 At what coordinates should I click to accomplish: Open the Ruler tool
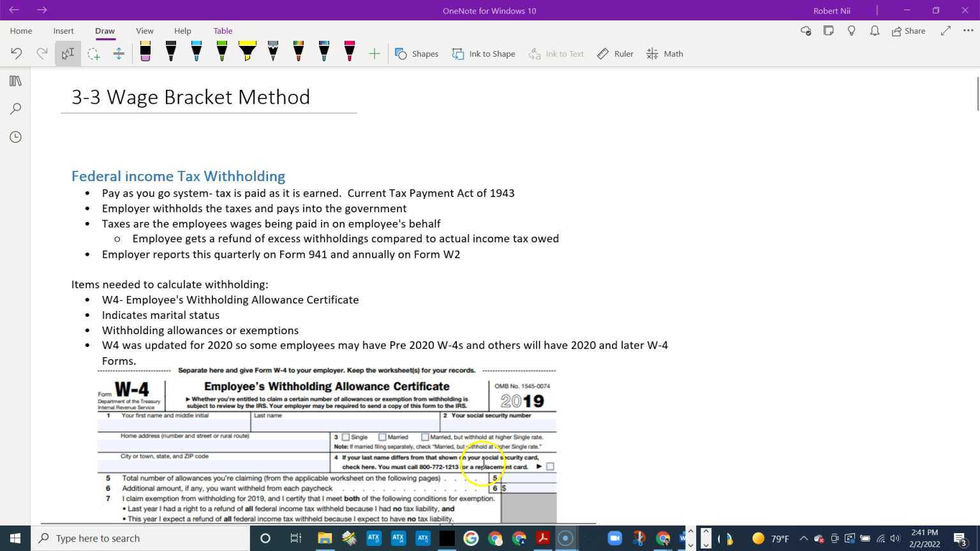pos(614,54)
